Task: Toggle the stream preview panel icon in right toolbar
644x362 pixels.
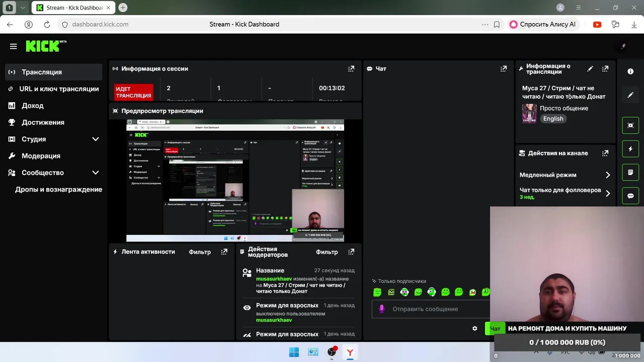Action: click(630, 125)
